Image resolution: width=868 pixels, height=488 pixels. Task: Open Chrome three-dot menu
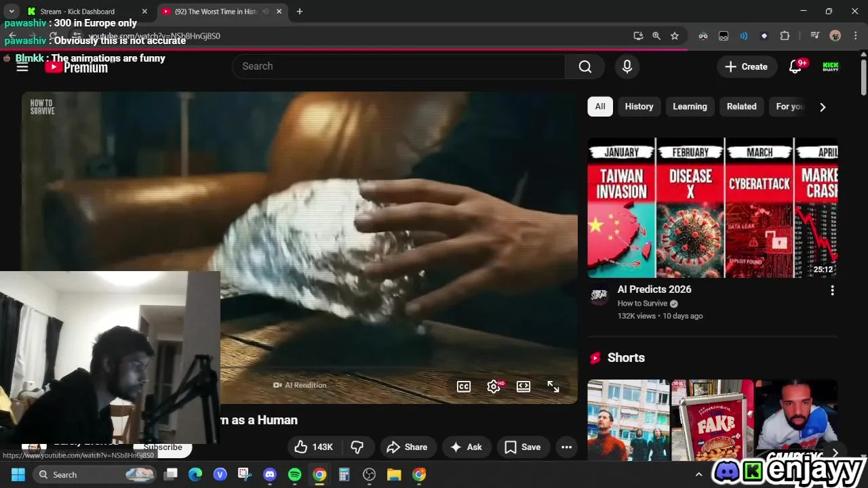coord(856,36)
